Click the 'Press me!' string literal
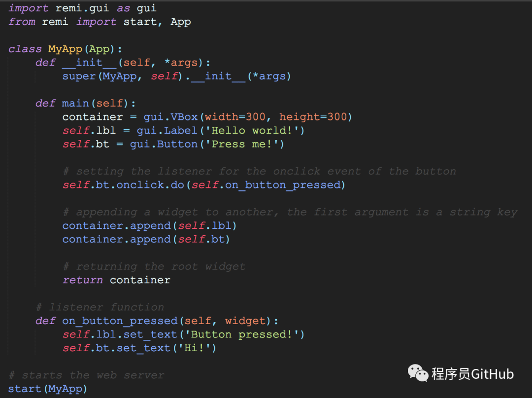 tap(241, 145)
